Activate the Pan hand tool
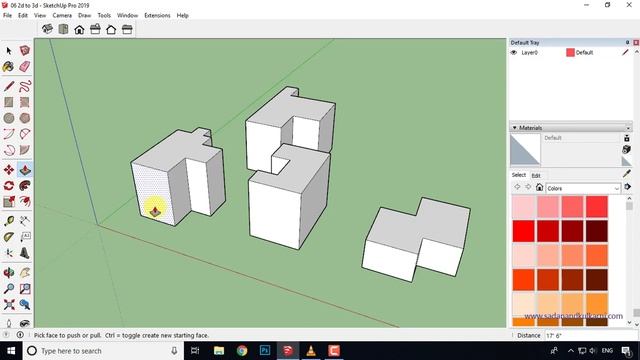 pyautogui.click(x=25, y=273)
